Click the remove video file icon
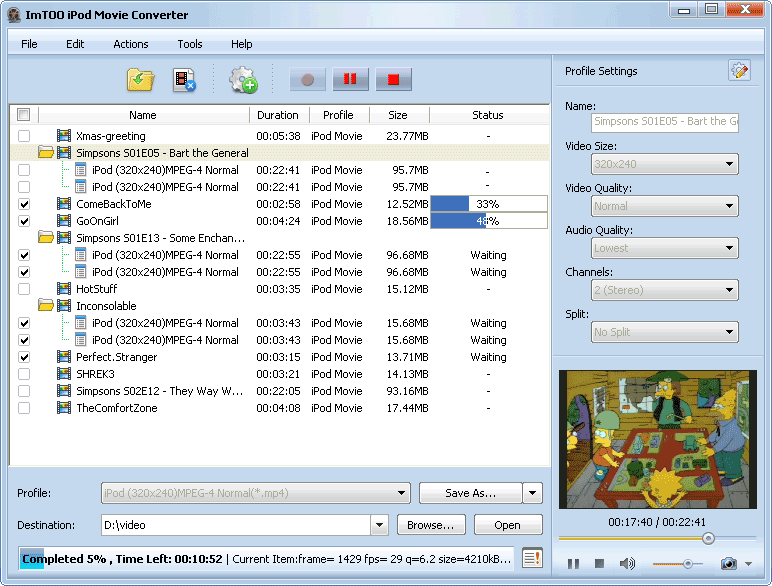 point(184,80)
